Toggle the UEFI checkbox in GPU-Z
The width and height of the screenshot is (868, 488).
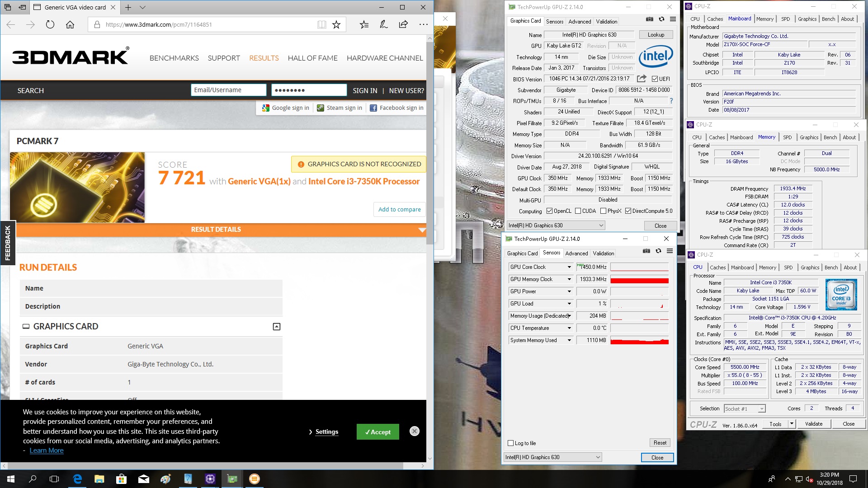click(655, 79)
